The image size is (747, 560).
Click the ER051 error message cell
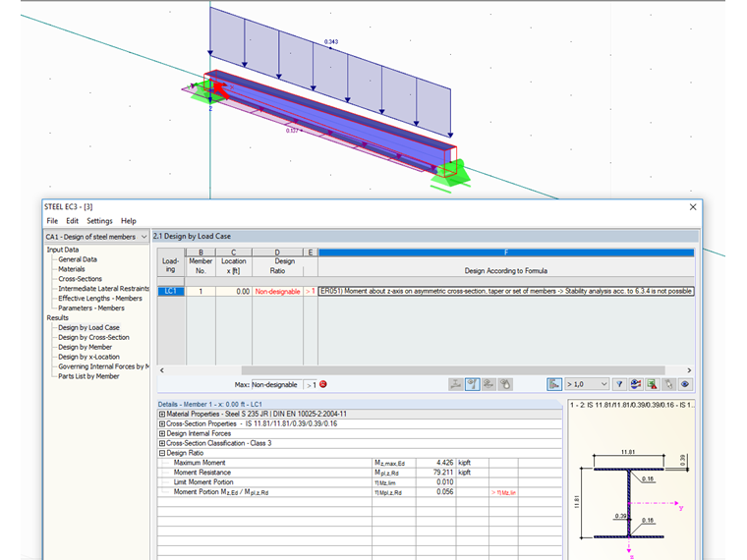tap(506, 291)
